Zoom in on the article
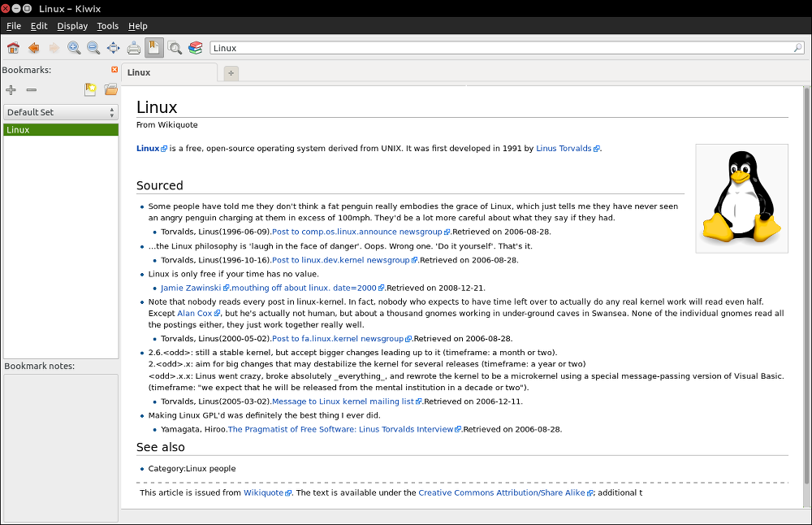Image resolution: width=812 pixels, height=525 pixels. click(74, 48)
